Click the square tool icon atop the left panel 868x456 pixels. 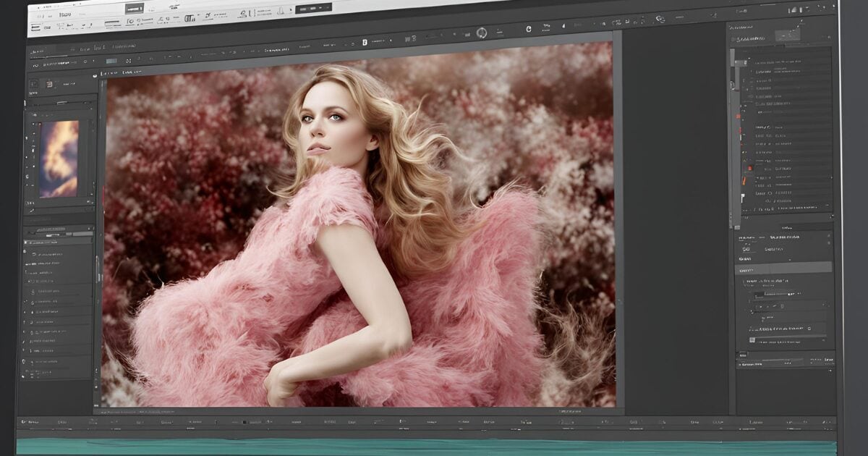(x=34, y=84)
